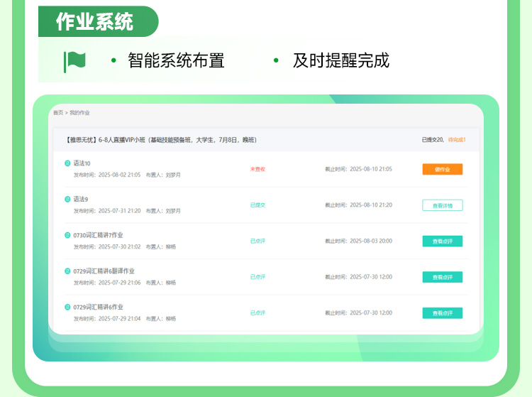View 查看点评 for 0730词汇精讲7作业
Viewport: 532px width, 397px height.
442,241
